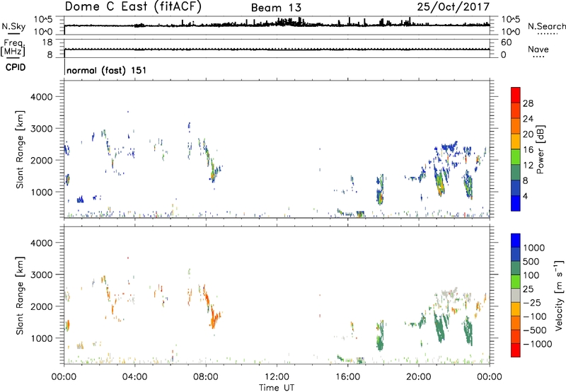Click the '500' label on the Velocity color bar

pos(531,262)
